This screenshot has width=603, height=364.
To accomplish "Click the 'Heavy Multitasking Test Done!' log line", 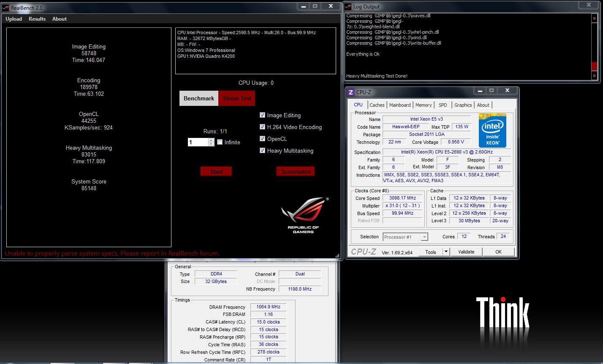I will click(x=377, y=76).
